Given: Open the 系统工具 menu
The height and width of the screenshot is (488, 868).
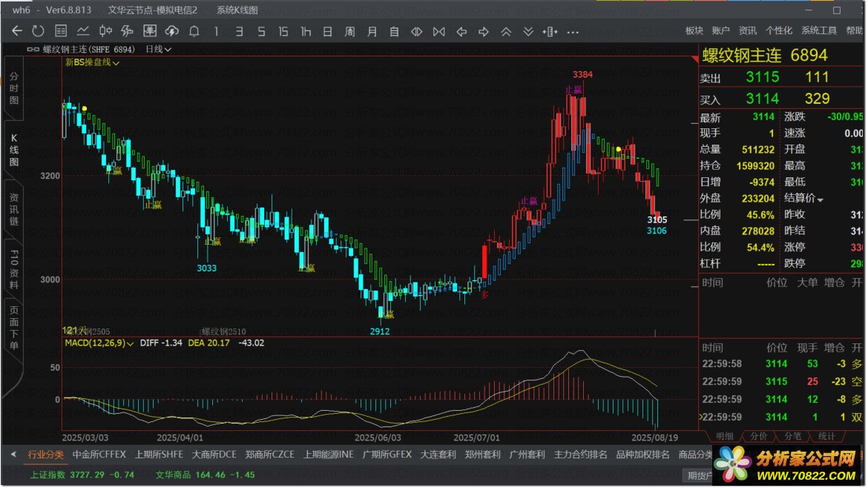Looking at the screenshot, I should pos(819,31).
